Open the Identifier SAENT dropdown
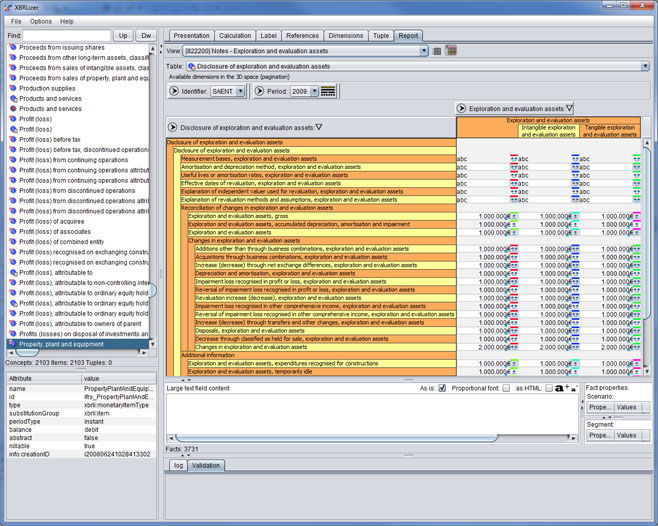658x526 pixels. tap(240, 91)
